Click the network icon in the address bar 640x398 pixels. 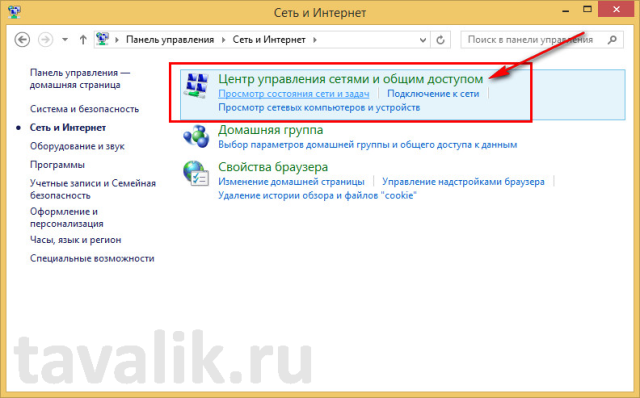click(102, 39)
